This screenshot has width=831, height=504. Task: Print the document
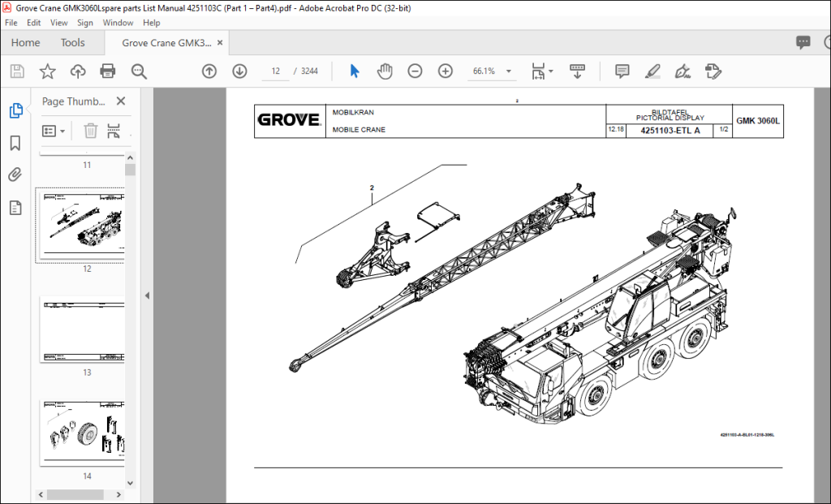pos(108,71)
